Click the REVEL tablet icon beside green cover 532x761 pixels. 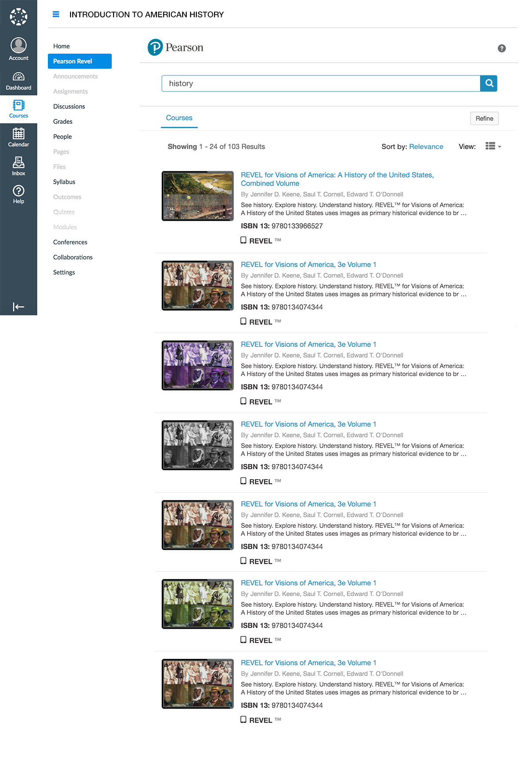243,640
